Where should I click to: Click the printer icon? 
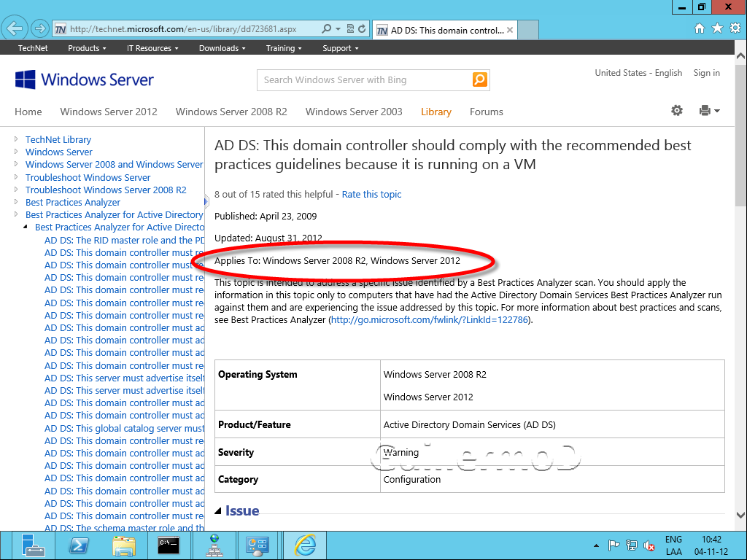tap(705, 111)
